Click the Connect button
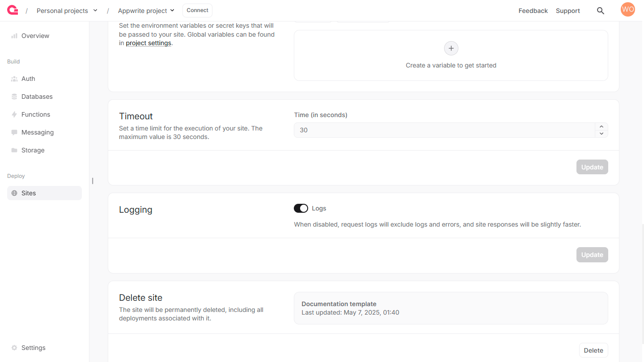 pos(197,10)
